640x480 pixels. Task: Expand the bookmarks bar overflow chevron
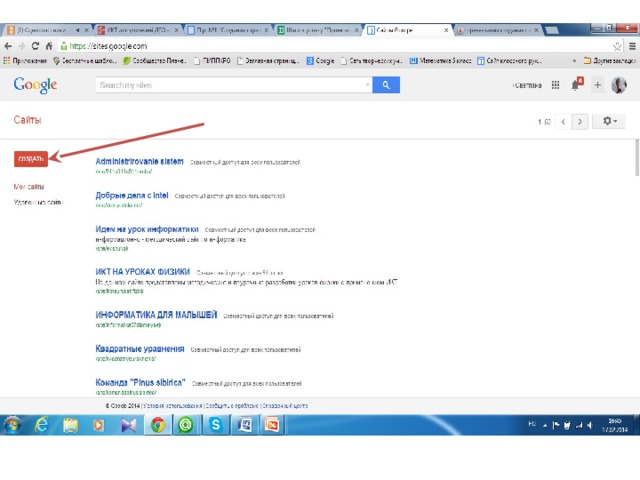tap(574, 60)
